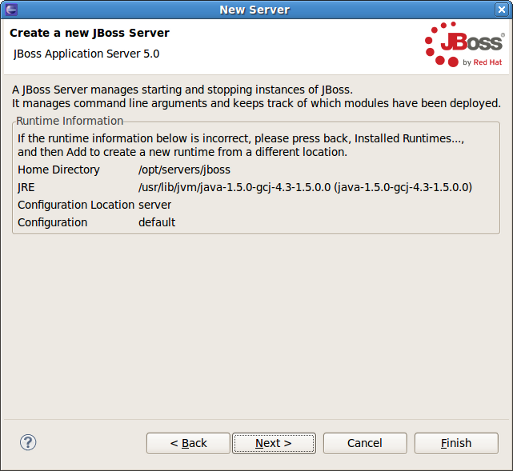This screenshot has width=513, height=471.
Task: Click the Runtime Information group title
Action: pos(70,121)
